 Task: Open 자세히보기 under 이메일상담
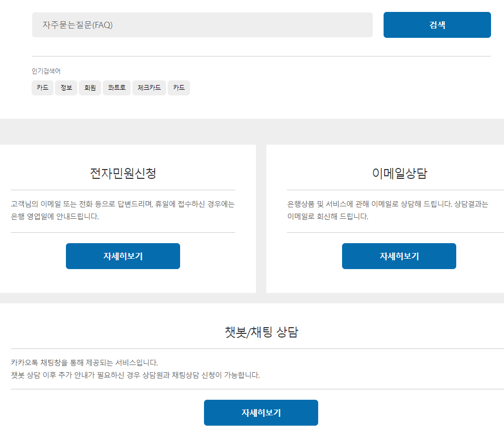[399, 256]
